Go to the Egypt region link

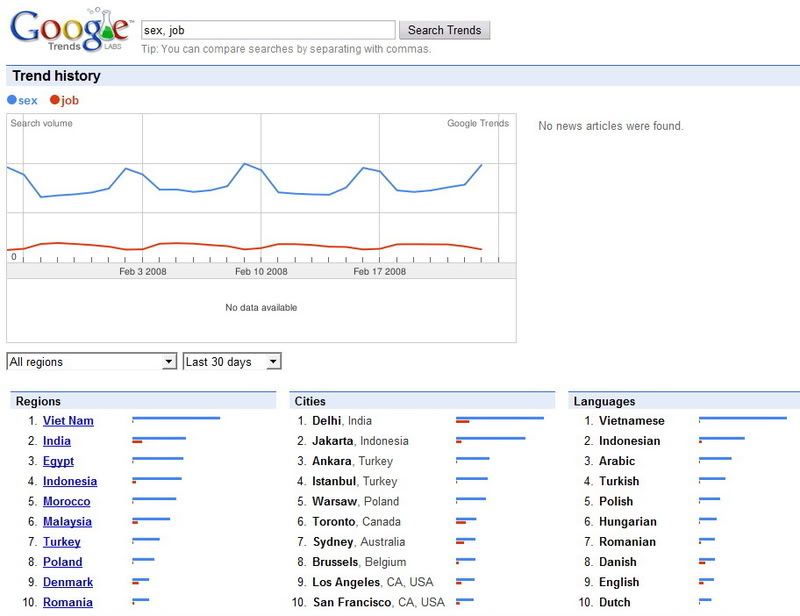[x=58, y=461]
